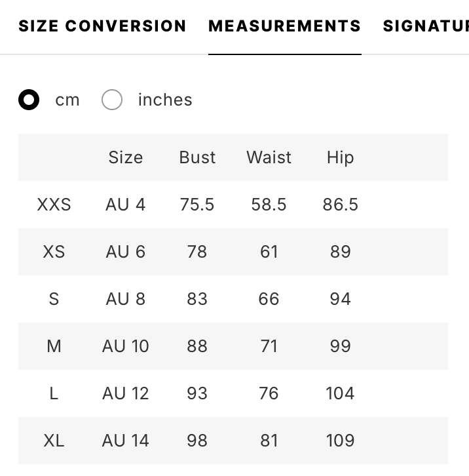Click the Size column header
The image size is (469, 476).
125,157
